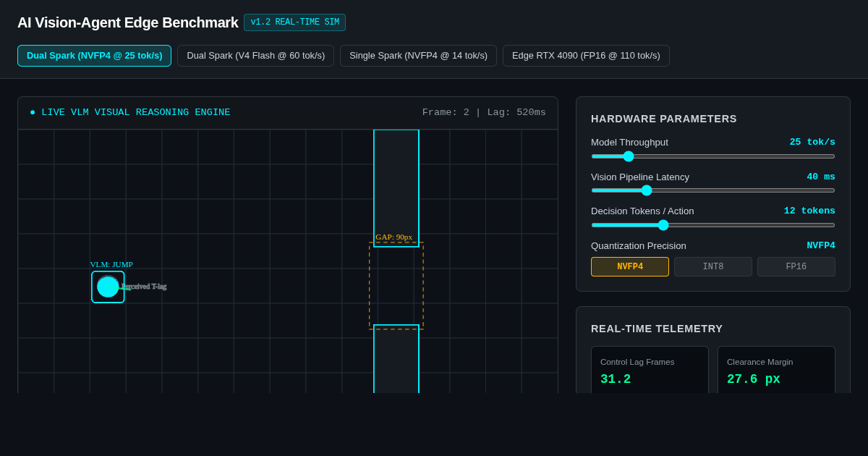Click the VLM: JUMP label
Viewport: 868px width, 456px height.
coord(111,265)
